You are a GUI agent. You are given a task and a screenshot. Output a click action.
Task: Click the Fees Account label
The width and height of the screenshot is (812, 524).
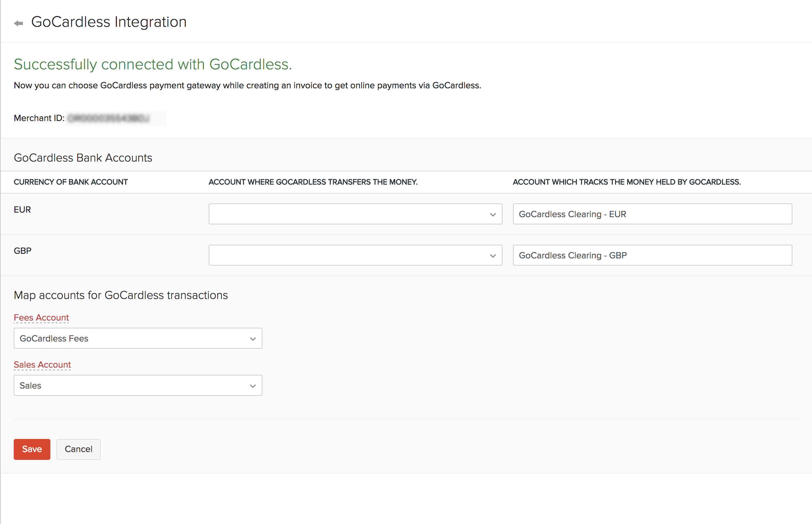tap(41, 318)
